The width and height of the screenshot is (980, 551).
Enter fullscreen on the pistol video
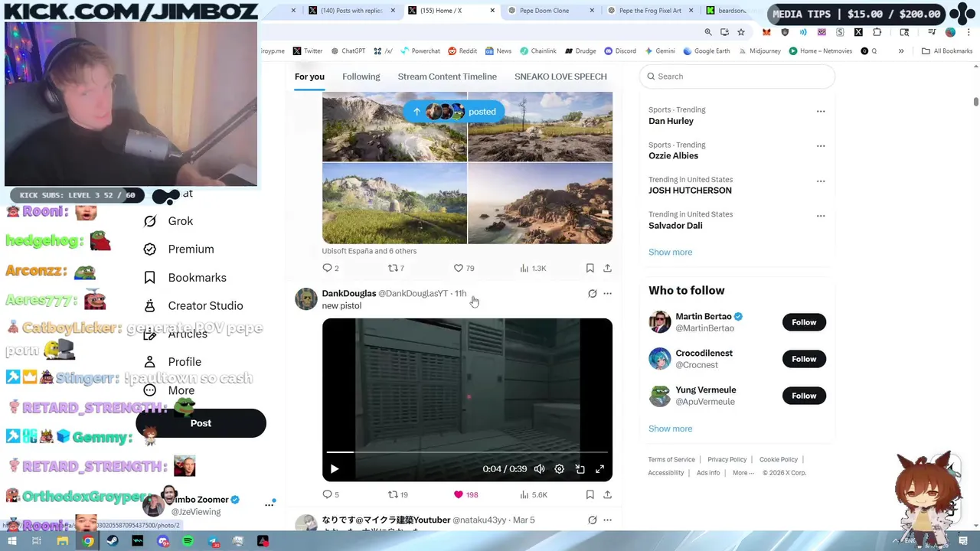click(x=599, y=469)
